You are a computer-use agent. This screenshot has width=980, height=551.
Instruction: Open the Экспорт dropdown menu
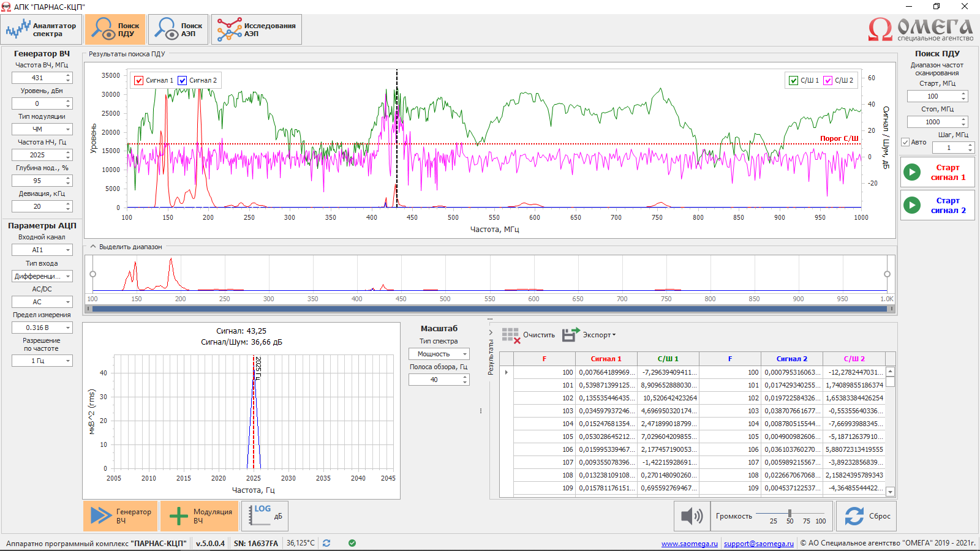(589, 335)
